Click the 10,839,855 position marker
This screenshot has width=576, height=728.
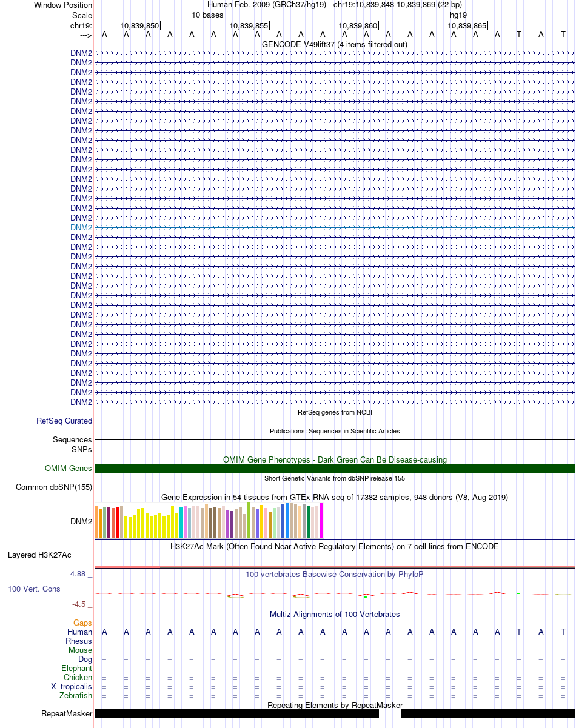point(249,25)
